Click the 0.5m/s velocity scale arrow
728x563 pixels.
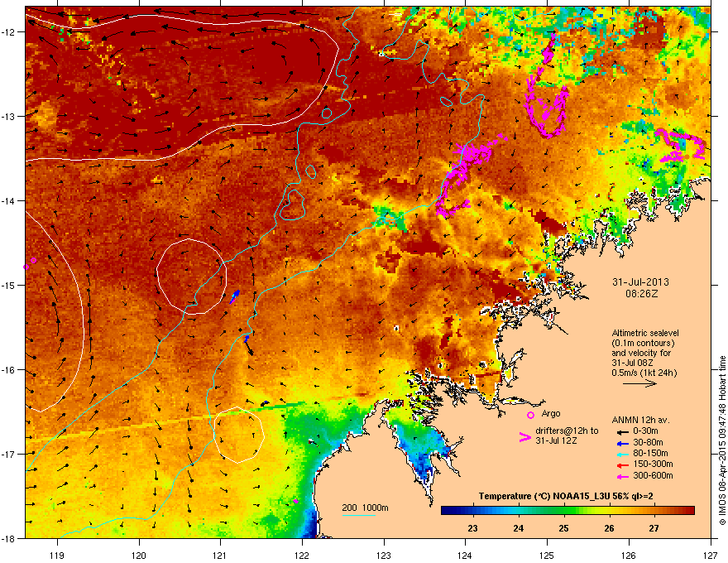[x=639, y=383]
